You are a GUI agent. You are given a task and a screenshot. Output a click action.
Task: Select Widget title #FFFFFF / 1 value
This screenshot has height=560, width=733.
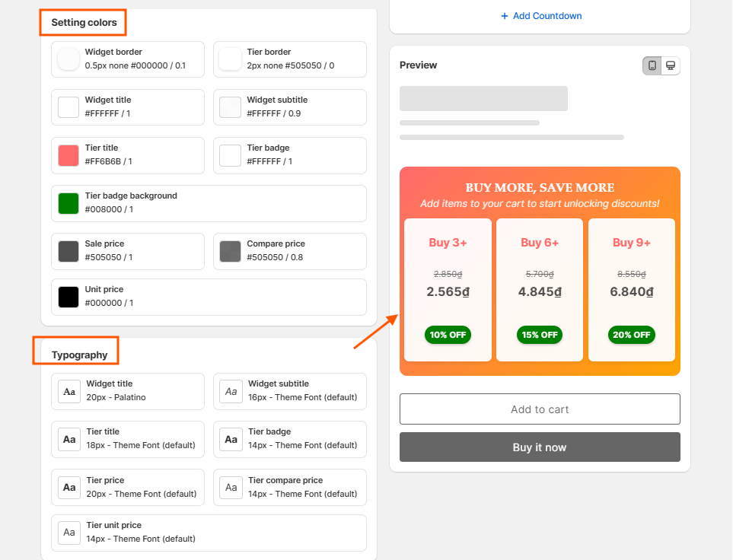click(107, 113)
